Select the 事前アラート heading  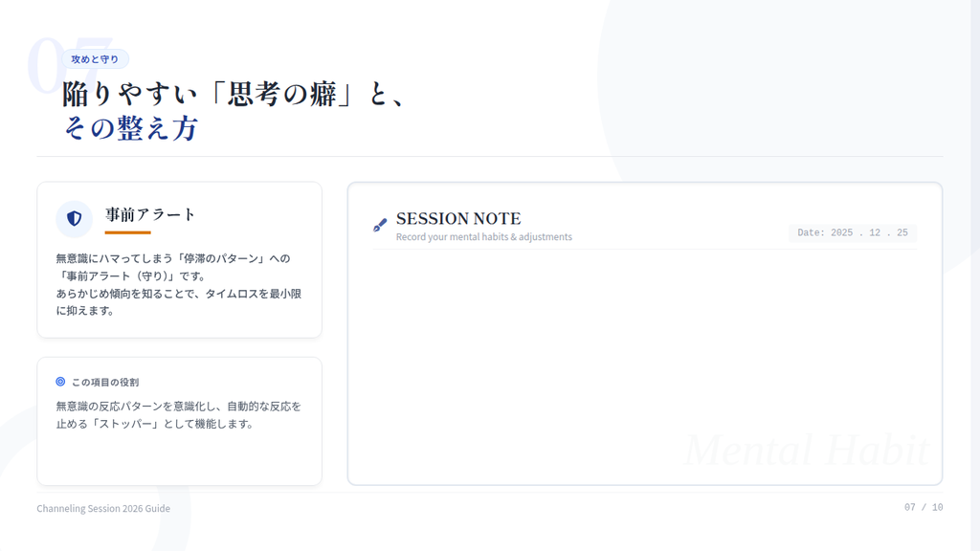coord(150,214)
